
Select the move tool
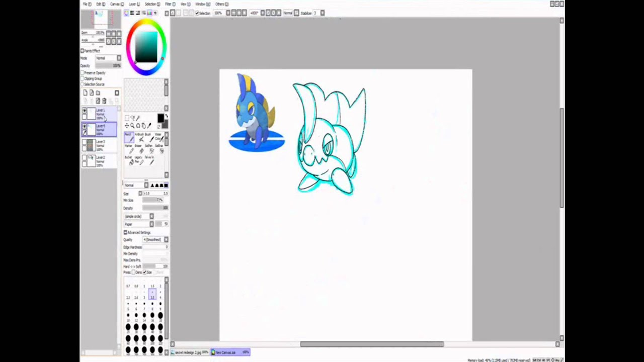click(x=127, y=126)
